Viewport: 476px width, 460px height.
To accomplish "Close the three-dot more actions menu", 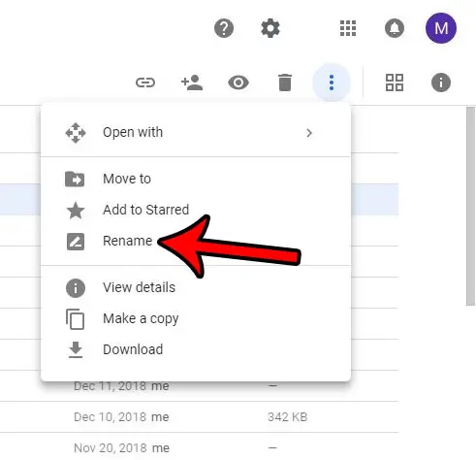I will point(332,82).
